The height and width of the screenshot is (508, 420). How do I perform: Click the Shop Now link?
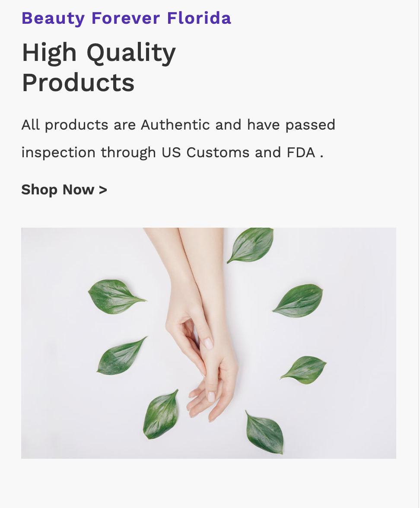point(64,190)
